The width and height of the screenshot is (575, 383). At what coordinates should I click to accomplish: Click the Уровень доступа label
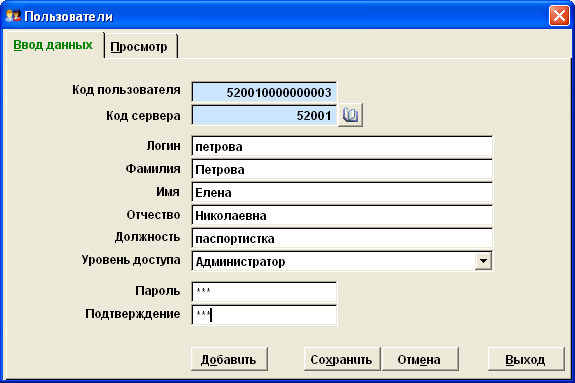pos(131,260)
